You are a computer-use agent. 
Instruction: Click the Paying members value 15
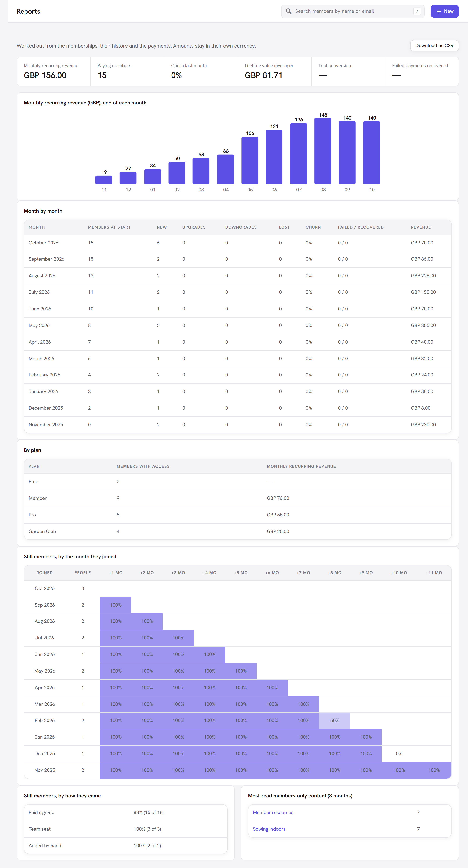pyautogui.click(x=102, y=75)
